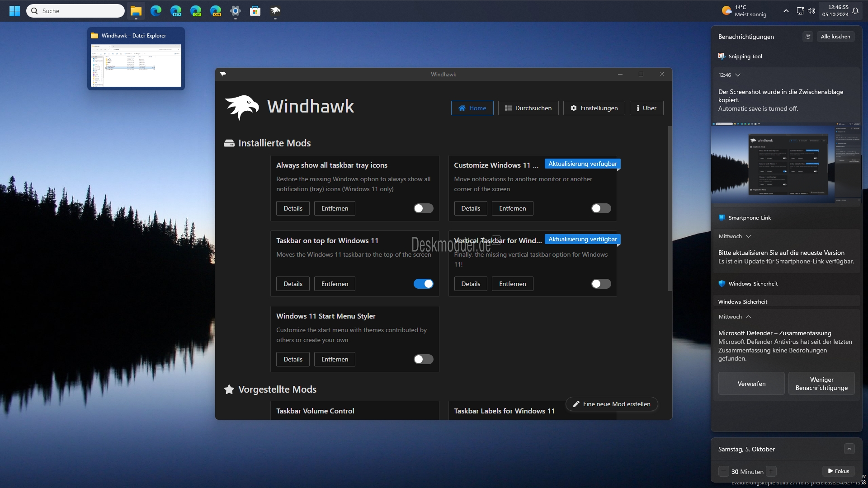Click the Windhawk eagle logo in header

click(242, 107)
